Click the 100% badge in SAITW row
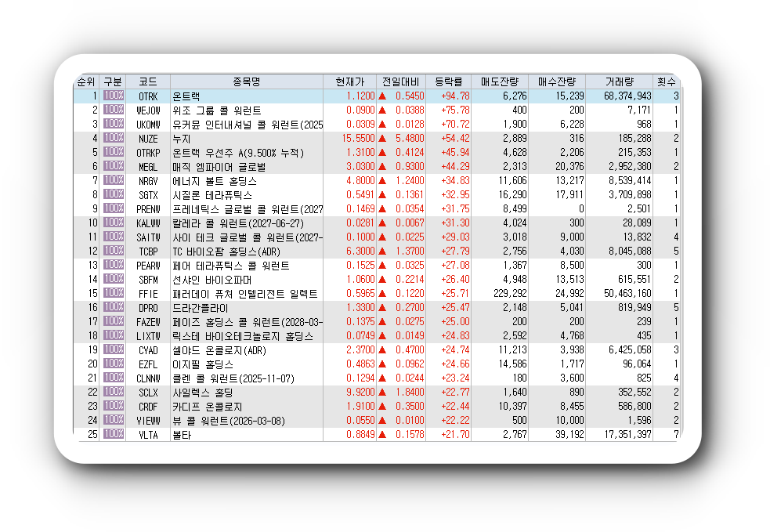This screenshot has height=532, width=770. 114,237
